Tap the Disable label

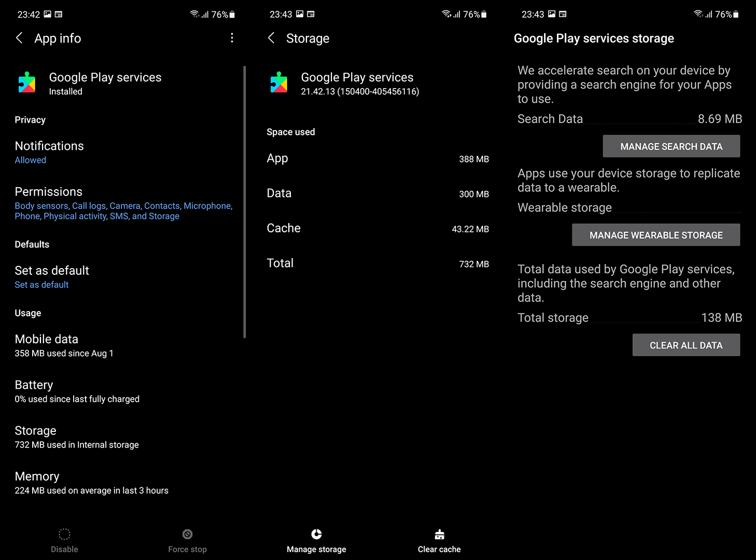point(64,549)
